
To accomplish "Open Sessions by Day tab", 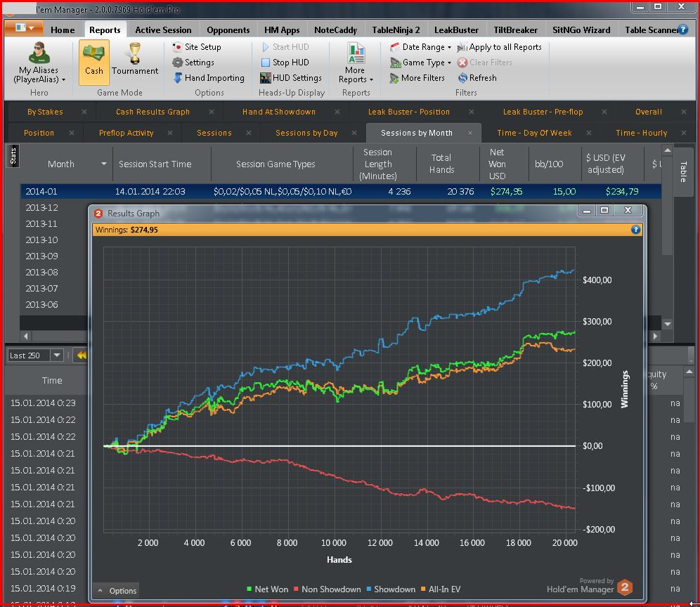I will [306, 133].
